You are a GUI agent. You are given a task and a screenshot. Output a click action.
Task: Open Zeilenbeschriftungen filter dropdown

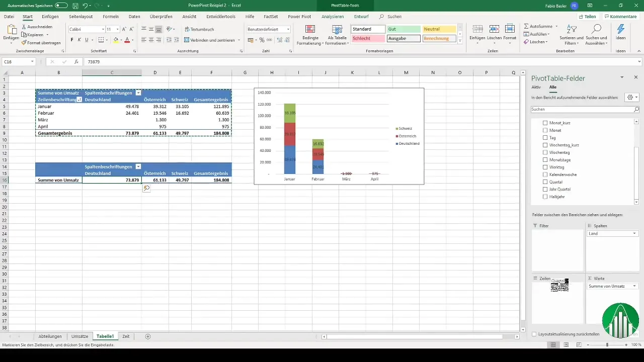[x=79, y=100]
